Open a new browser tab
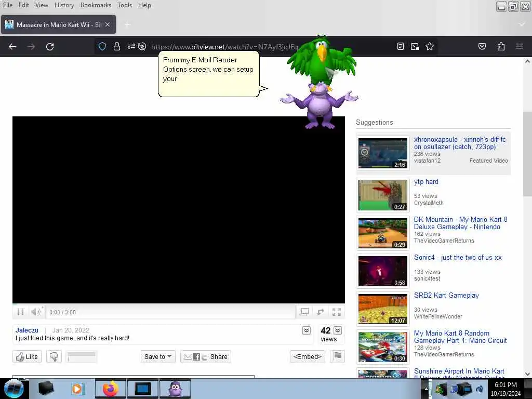Screen dimensions: 532x399 click(127, 24)
